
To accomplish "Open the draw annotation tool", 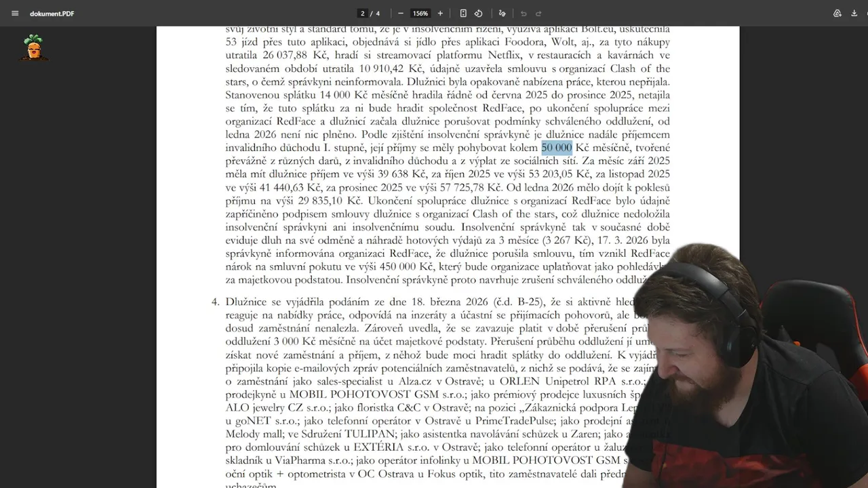I will point(502,14).
